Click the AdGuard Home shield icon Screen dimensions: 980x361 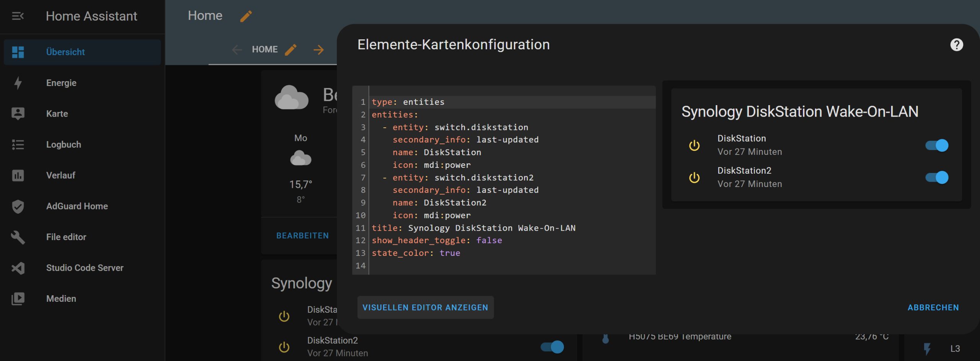point(18,207)
